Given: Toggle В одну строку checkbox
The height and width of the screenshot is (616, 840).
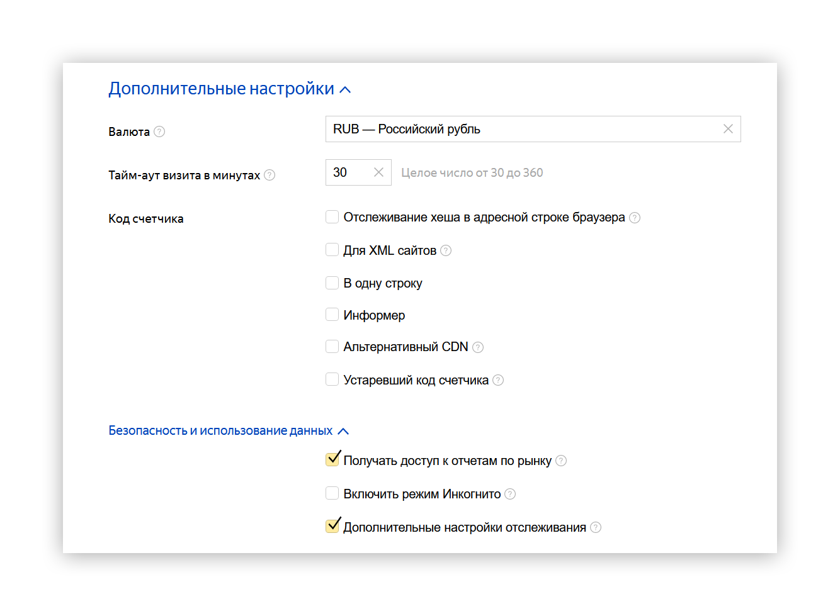Looking at the screenshot, I should pyautogui.click(x=332, y=283).
